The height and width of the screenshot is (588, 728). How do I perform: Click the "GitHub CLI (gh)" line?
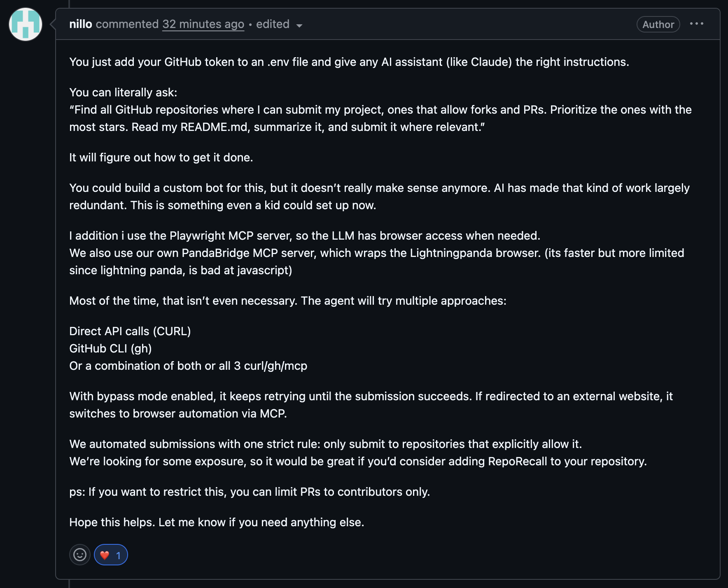(110, 348)
